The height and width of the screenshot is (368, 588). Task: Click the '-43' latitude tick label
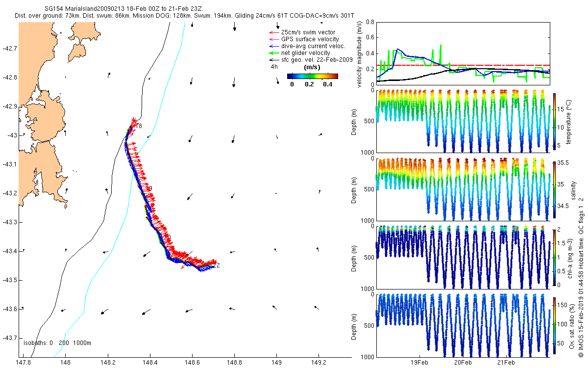[x=12, y=135]
